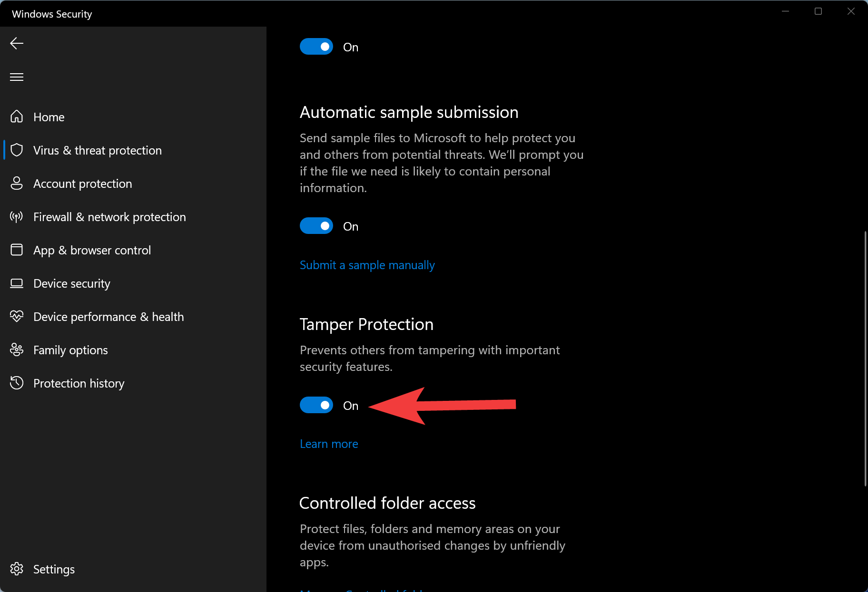Viewport: 868px width, 592px height.
Task: Turn off Automatic sample submission toggle
Action: [316, 226]
